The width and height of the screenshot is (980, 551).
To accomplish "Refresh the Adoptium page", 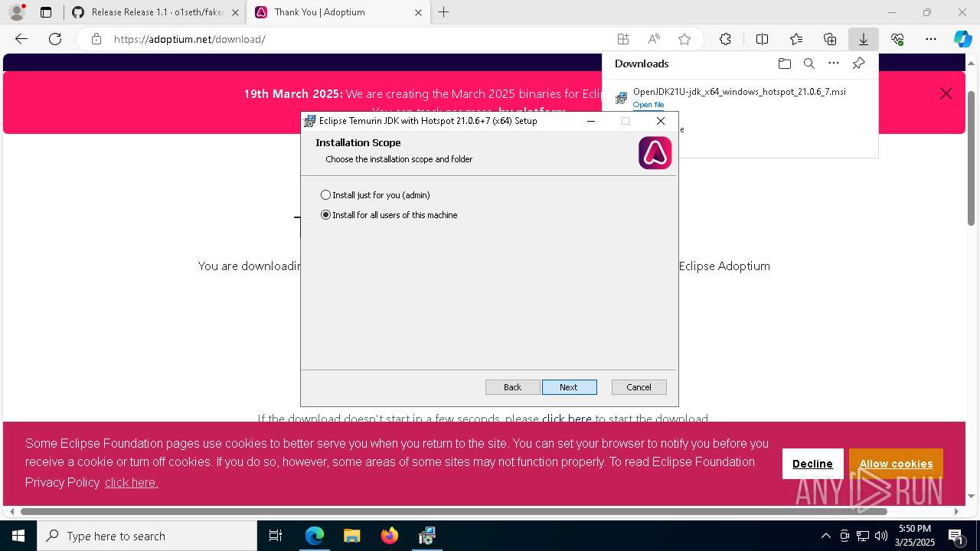I will (x=55, y=39).
